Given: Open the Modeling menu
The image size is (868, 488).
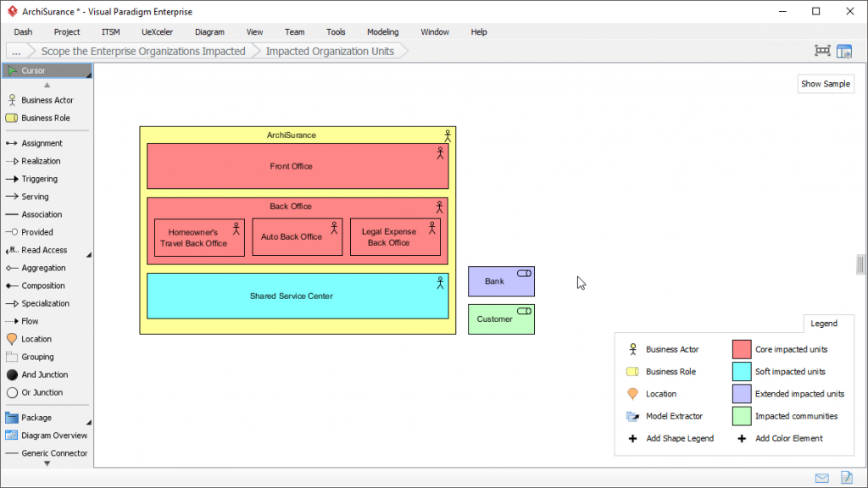Looking at the screenshot, I should click(382, 31).
